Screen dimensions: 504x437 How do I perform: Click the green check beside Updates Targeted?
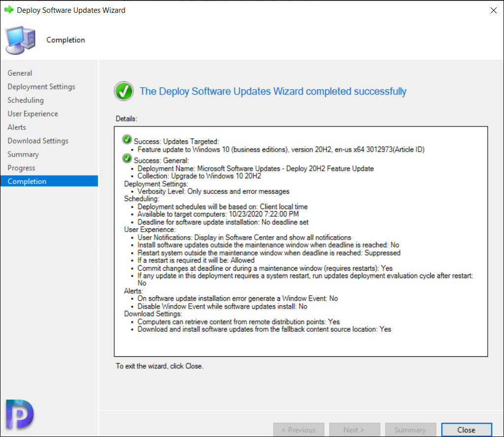(x=127, y=139)
